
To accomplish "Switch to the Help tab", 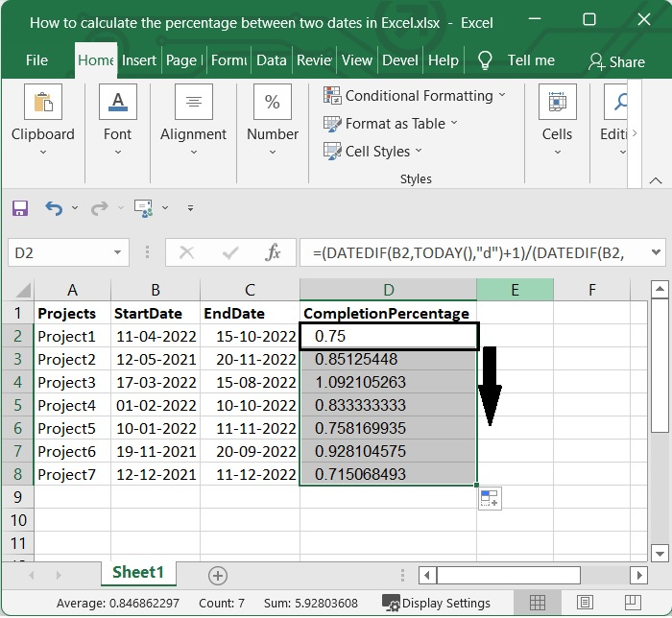I will click(444, 60).
